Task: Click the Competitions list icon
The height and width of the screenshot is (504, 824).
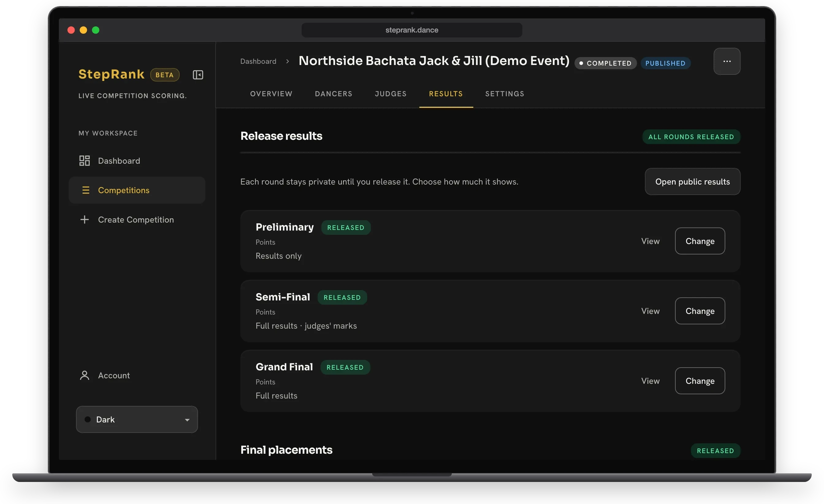Action: coord(86,190)
